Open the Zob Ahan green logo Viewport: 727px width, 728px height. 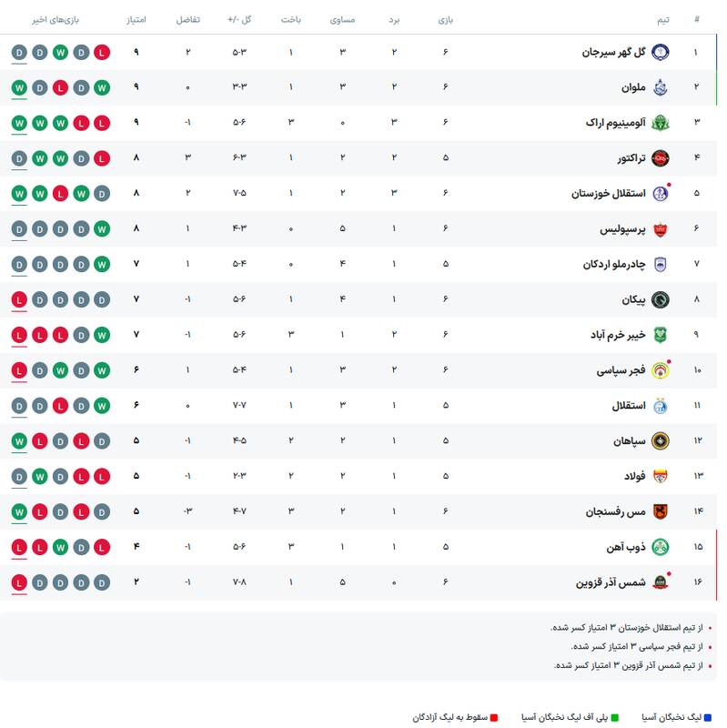coord(661,547)
